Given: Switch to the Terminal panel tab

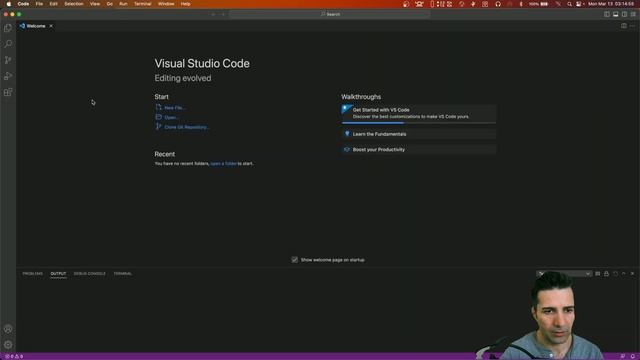Looking at the screenshot, I should (x=122, y=273).
